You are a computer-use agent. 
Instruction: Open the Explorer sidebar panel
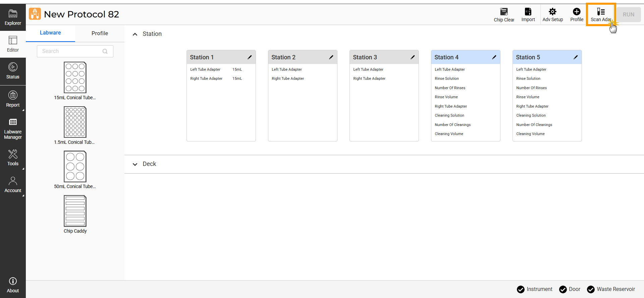pyautogui.click(x=13, y=17)
